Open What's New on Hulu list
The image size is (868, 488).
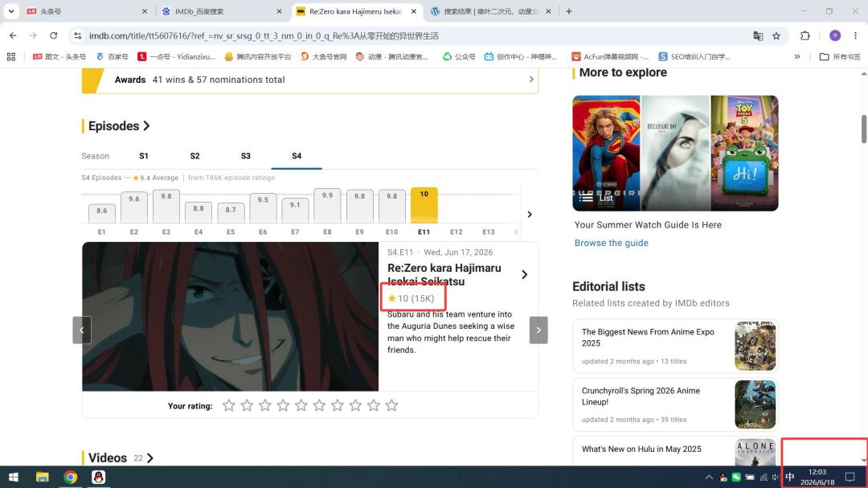coord(675,451)
